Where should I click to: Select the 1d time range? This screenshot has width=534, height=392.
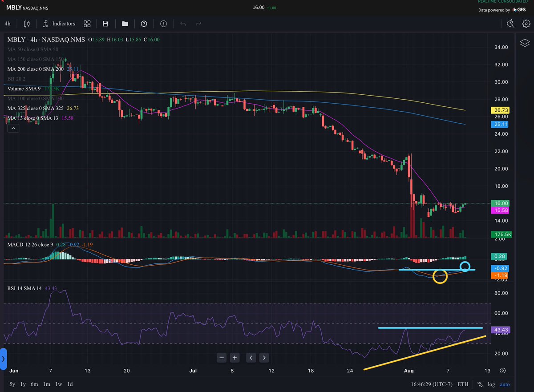(x=70, y=384)
